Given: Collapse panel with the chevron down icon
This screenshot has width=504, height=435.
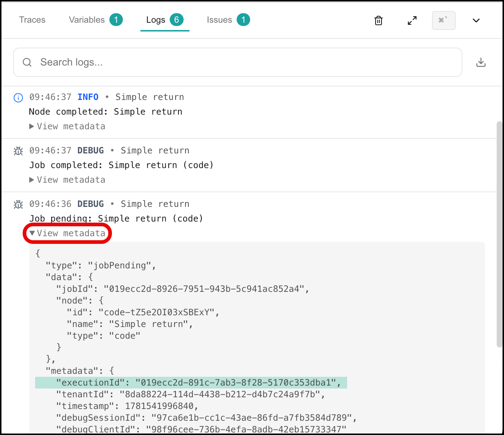Looking at the screenshot, I should (476, 21).
